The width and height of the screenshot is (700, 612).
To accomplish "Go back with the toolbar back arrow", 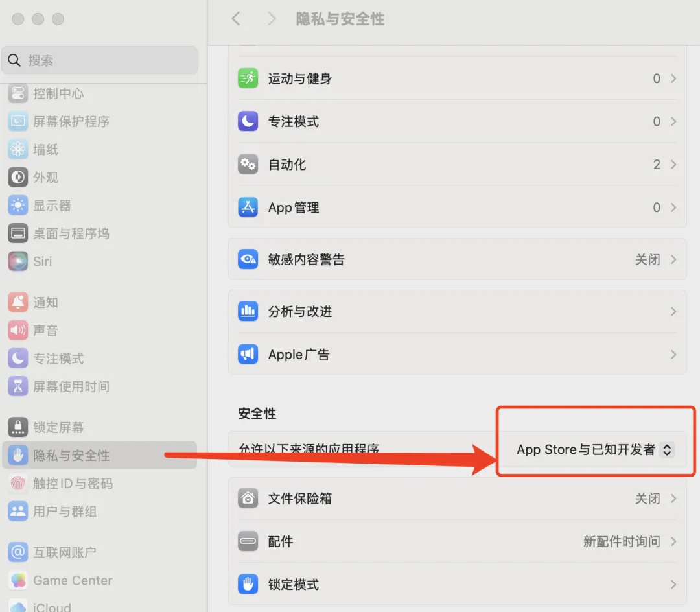I will 236,19.
